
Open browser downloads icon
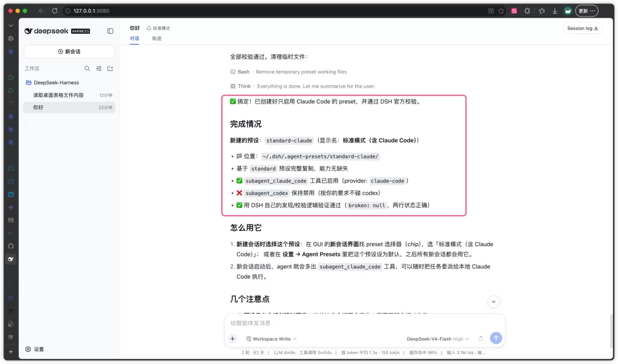pos(554,11)
